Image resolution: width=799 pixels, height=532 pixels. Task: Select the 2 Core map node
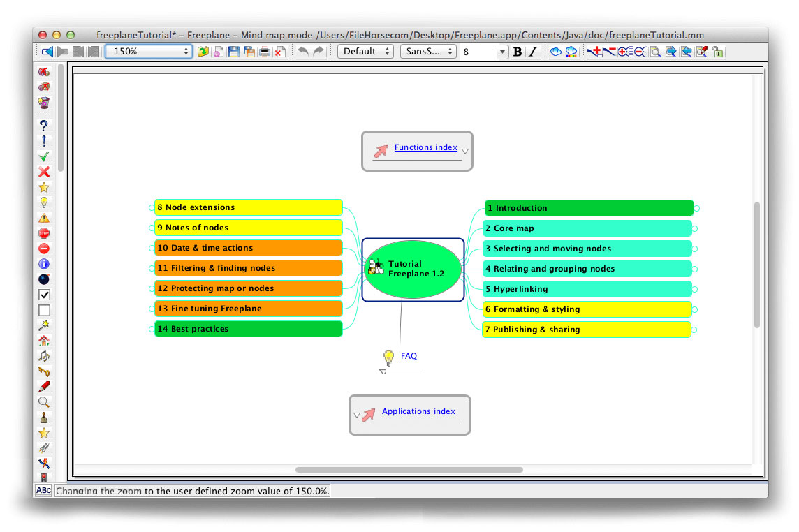pos(587,228)
